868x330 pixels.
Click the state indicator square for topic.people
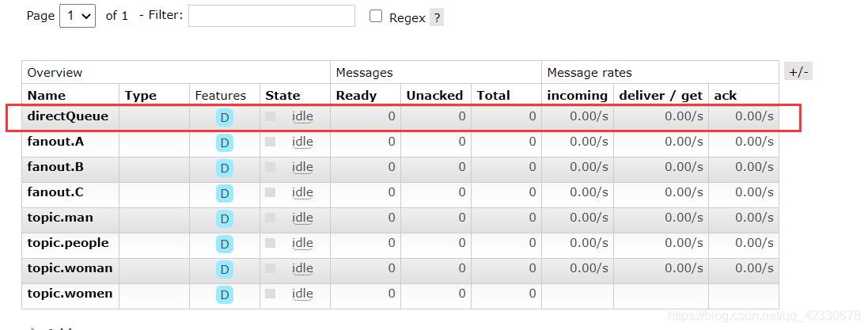(x=270, y=242)
